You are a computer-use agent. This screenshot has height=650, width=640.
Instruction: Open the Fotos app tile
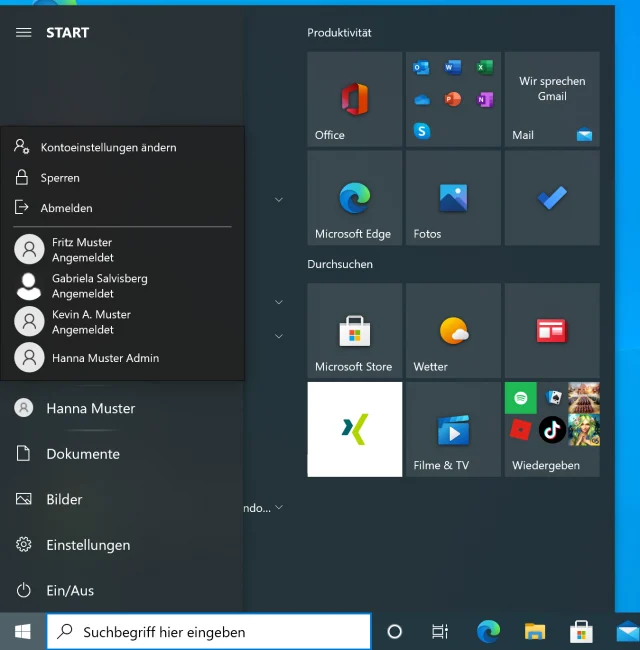(453, 199)
